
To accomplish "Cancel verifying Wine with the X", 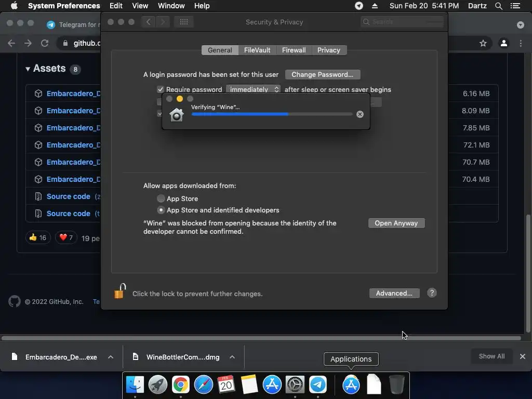I will tap(360, 114).
